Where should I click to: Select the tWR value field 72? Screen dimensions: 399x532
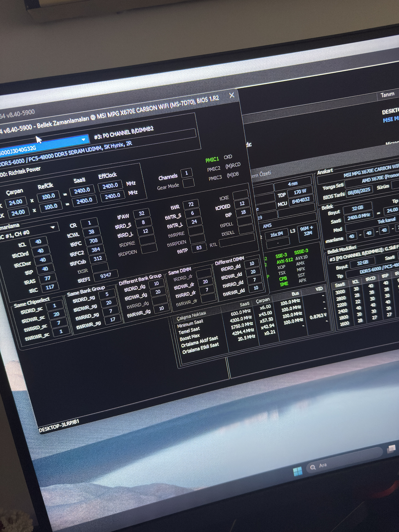(x=191, y=204)
